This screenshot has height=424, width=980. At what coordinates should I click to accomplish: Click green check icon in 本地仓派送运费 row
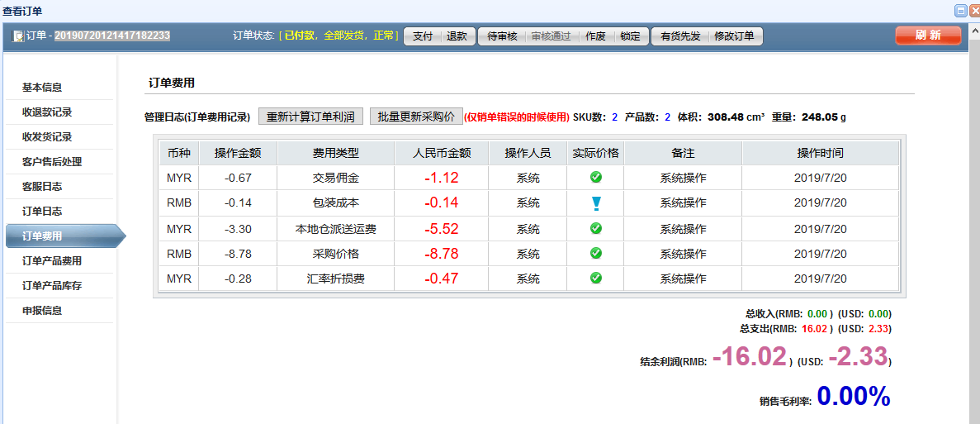coord(595,228)
